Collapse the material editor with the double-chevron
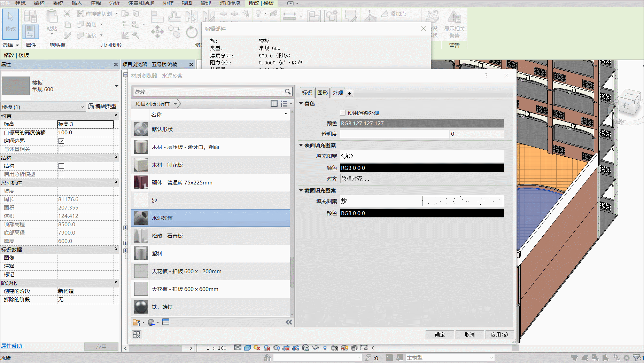The width and height of the screenshot is (644, 363). (289, 322)
